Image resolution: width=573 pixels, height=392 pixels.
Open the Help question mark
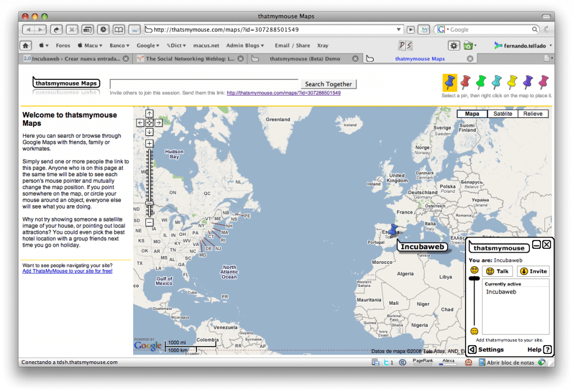[547, 350]
